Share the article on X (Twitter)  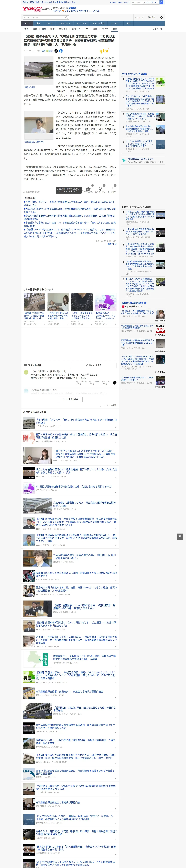pyautogui.click(x=56, y=51)
